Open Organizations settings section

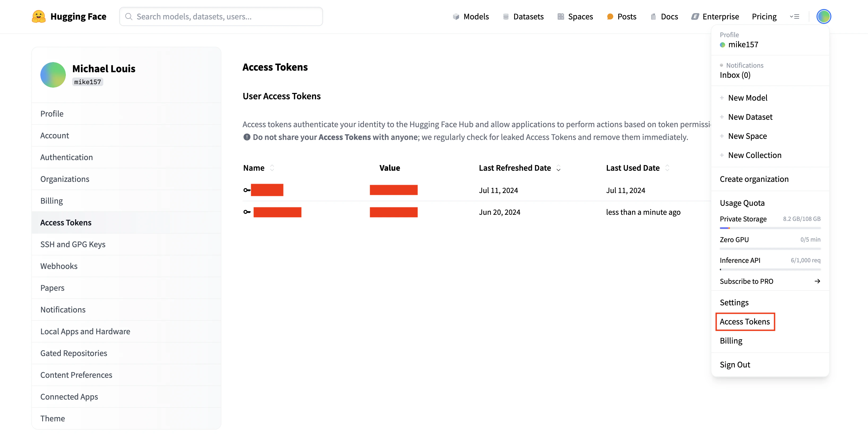coord(126,179)
